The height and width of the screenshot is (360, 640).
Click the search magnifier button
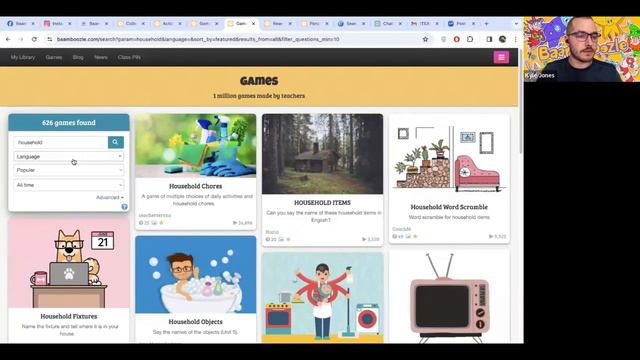coord(116,142)
